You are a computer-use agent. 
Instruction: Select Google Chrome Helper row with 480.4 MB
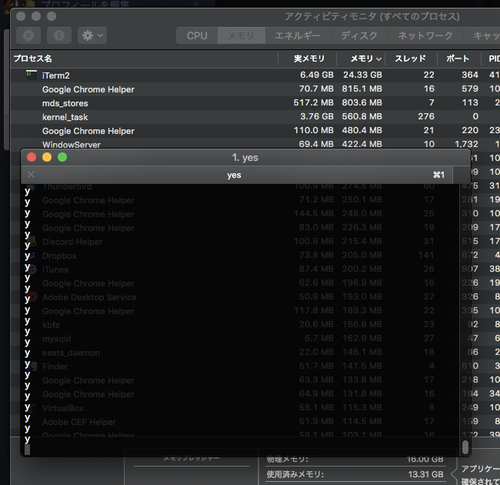pyautogui.click(x=255, y=131)
